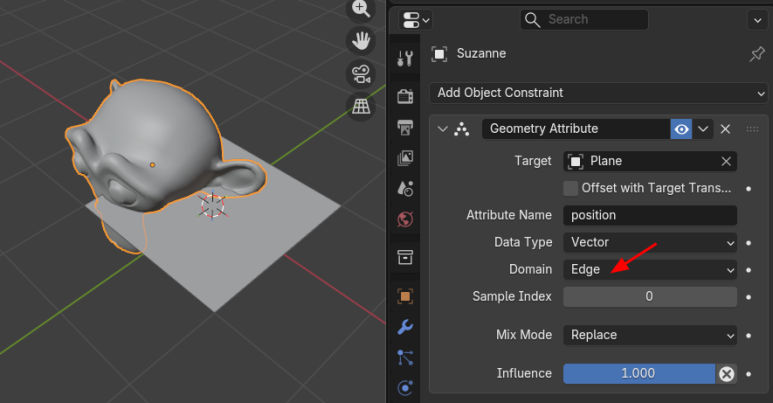Clear the Plane target with X
The image size is (773, 403).
click(726, 161)
